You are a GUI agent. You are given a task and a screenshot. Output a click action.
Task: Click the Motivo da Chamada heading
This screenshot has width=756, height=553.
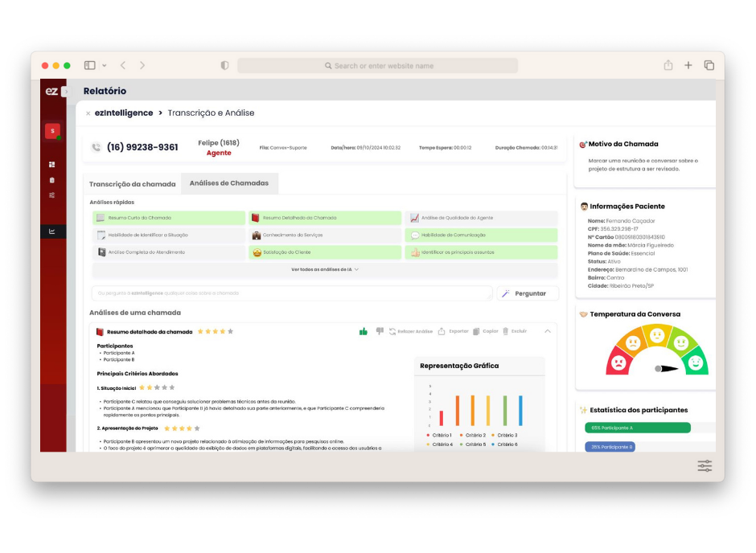[623, 144]
